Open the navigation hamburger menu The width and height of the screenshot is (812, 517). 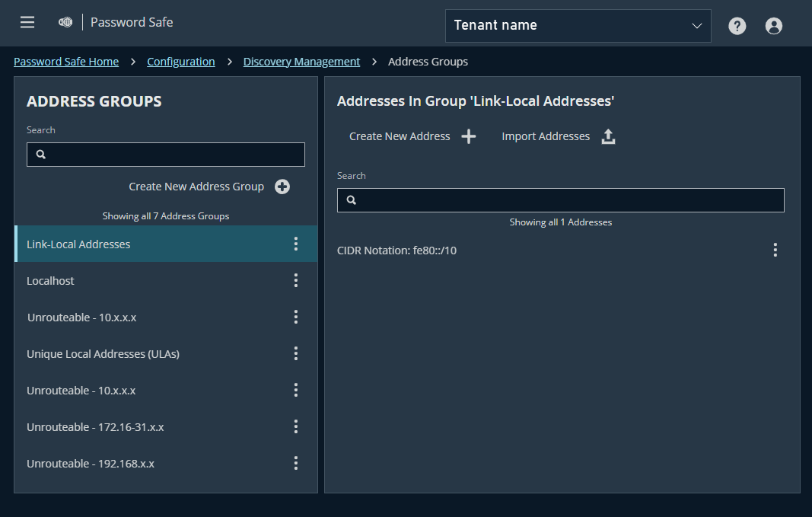pos(27,22)
